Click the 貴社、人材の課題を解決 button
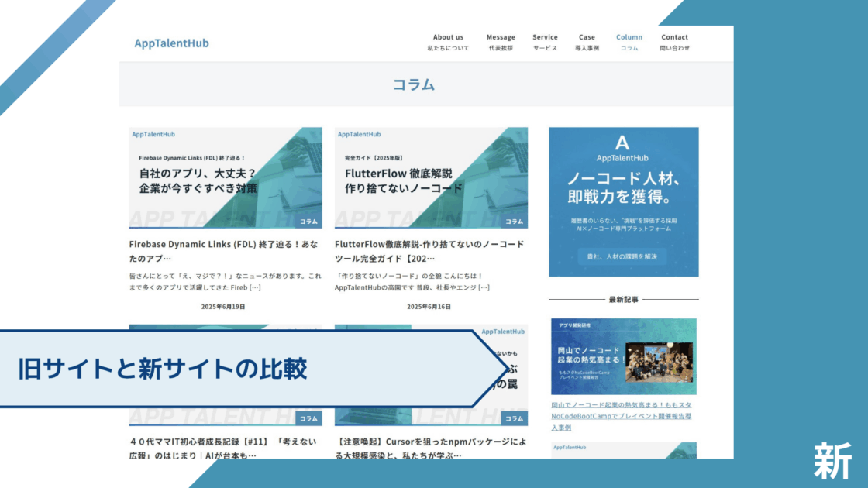 click(x=622, y=256)
